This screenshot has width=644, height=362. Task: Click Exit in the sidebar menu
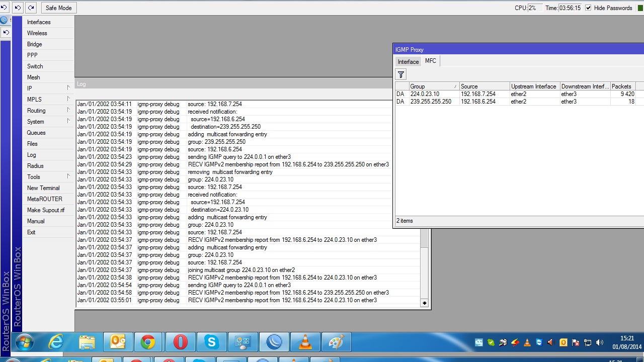pos(48,232)
